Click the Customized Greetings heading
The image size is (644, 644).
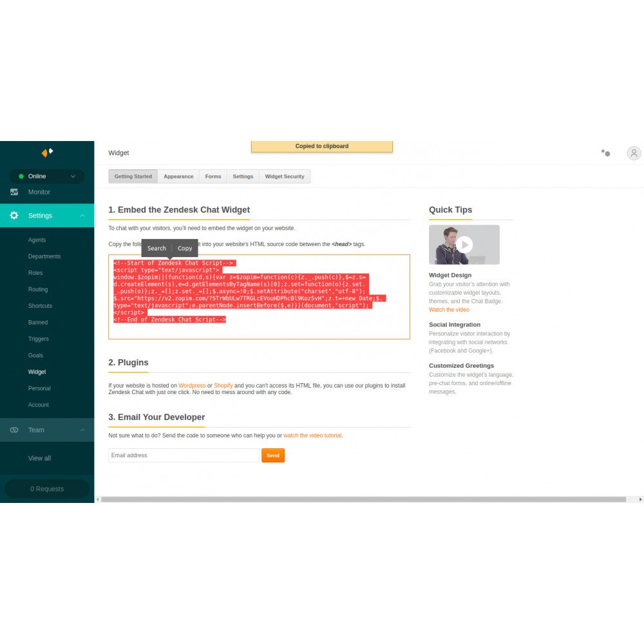(x=461, y=366)
